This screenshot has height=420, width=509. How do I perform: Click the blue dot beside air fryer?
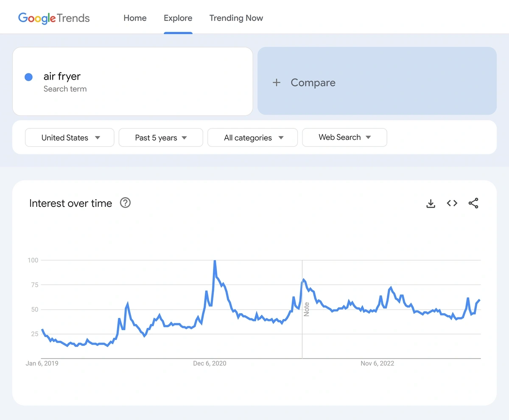click(28, 77)
